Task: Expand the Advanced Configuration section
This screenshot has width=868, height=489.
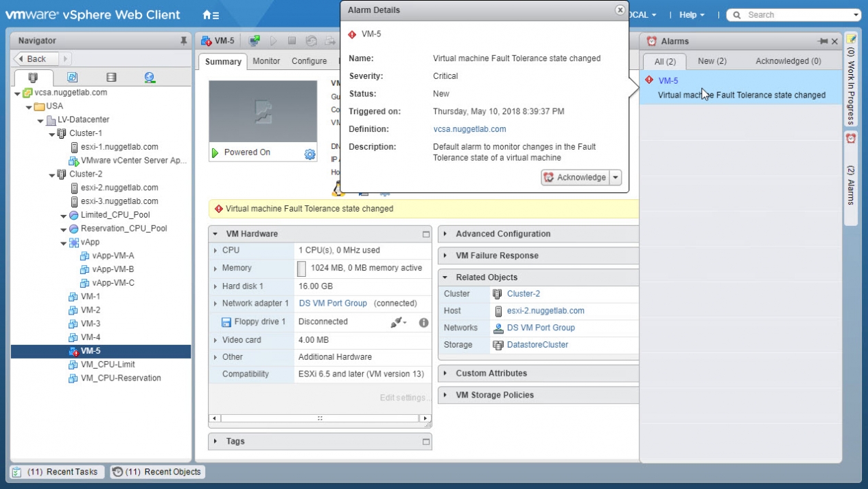Action: click(x=445, y=234)
